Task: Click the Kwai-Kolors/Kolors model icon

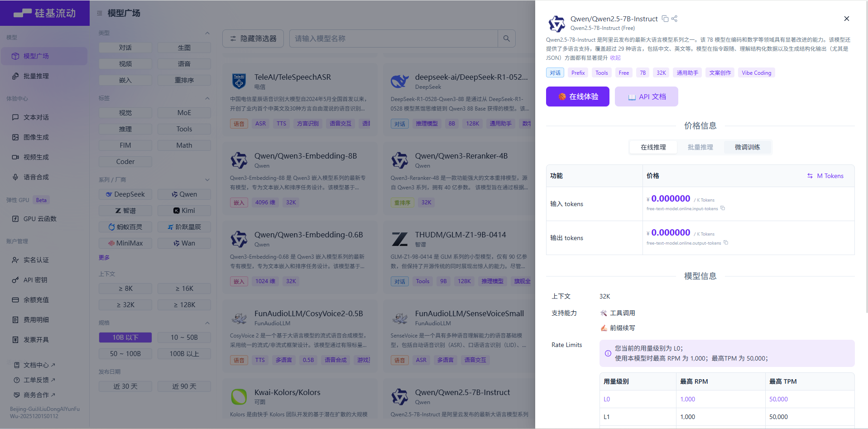Action: [239, 397]
